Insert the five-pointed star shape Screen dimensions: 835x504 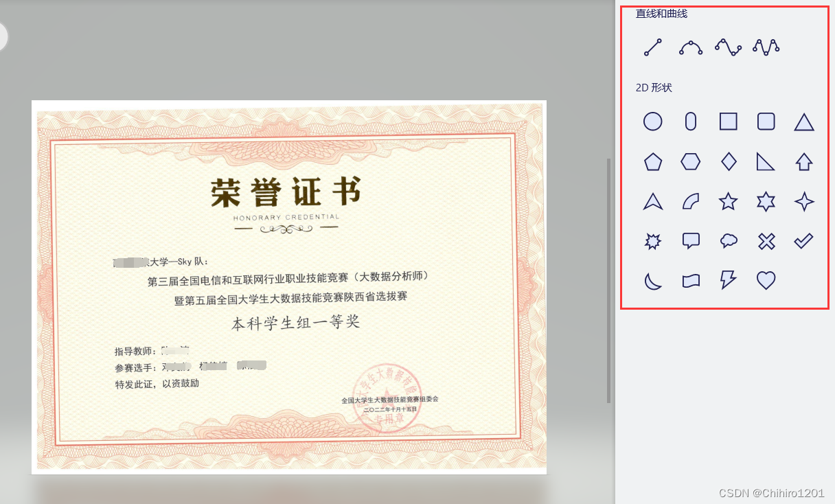[729, 201]
